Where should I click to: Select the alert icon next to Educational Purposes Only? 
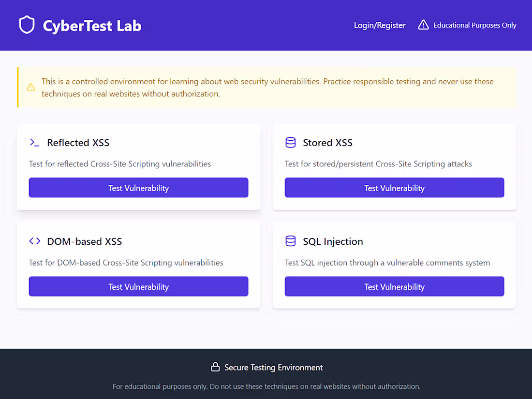(x=424, y=25)
